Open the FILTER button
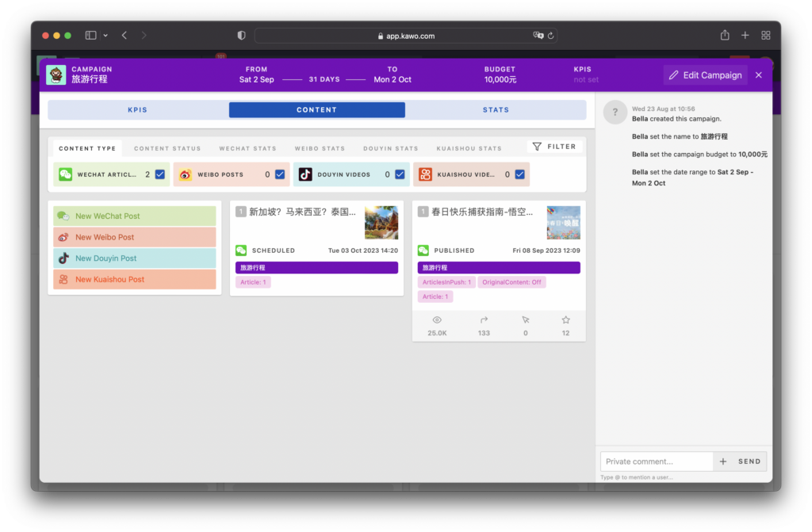812x532 pixels. pyautogui.click(x=554, y=147)
